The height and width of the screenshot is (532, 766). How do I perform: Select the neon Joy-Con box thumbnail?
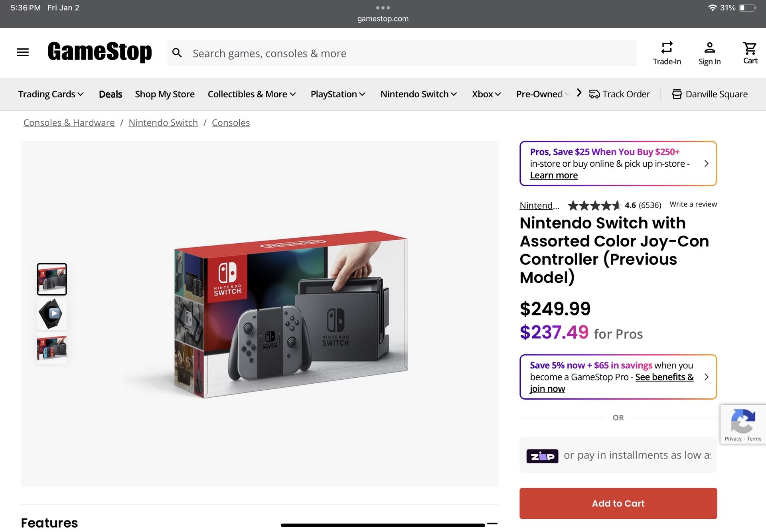(x=52, y=348)
